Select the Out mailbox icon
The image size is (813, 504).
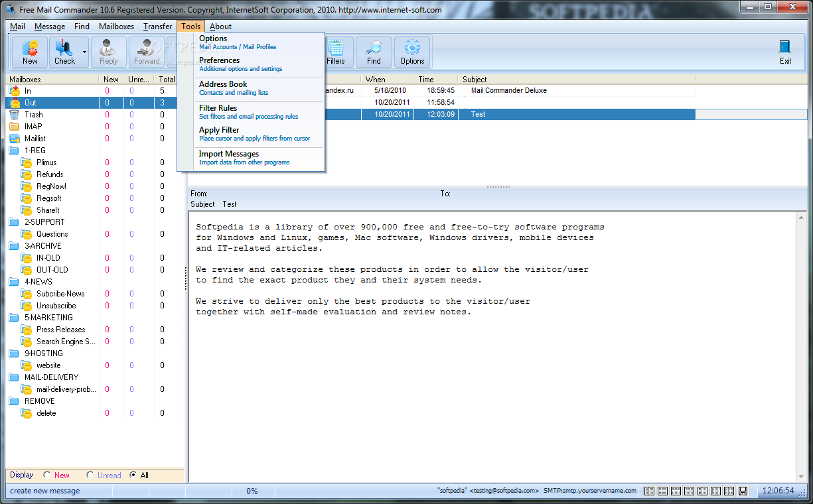14,103
